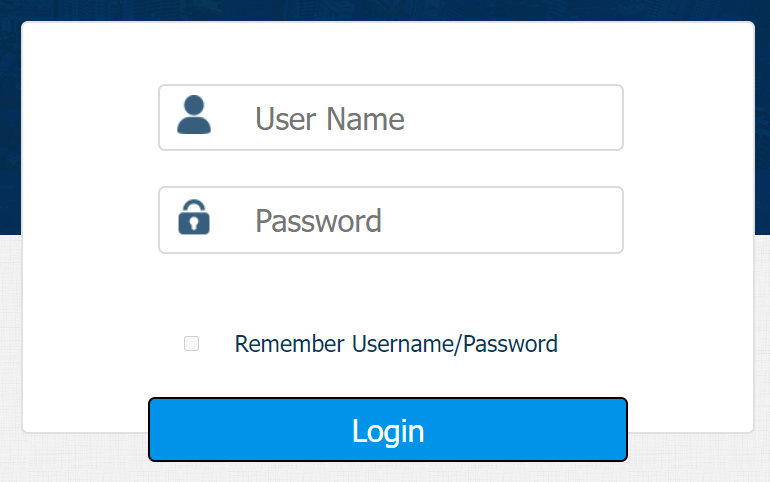Tick the small box before Remember Username/Password

(192, 344)
